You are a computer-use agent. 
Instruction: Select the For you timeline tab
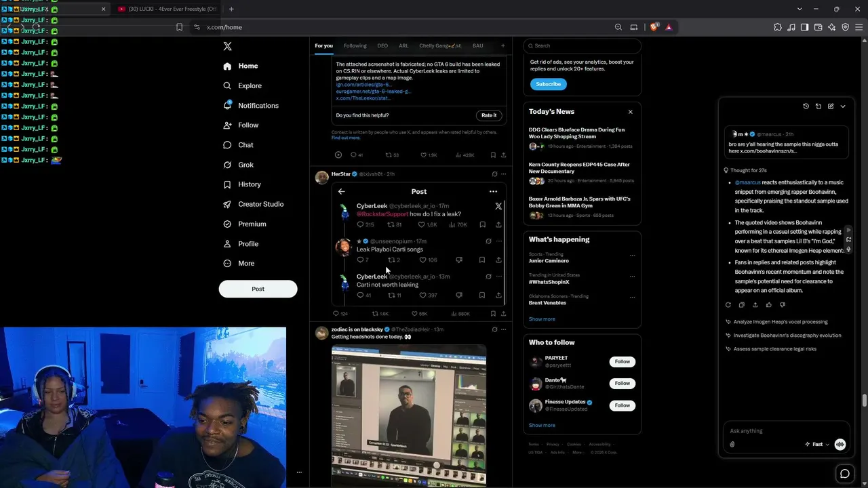pos(323,46)
